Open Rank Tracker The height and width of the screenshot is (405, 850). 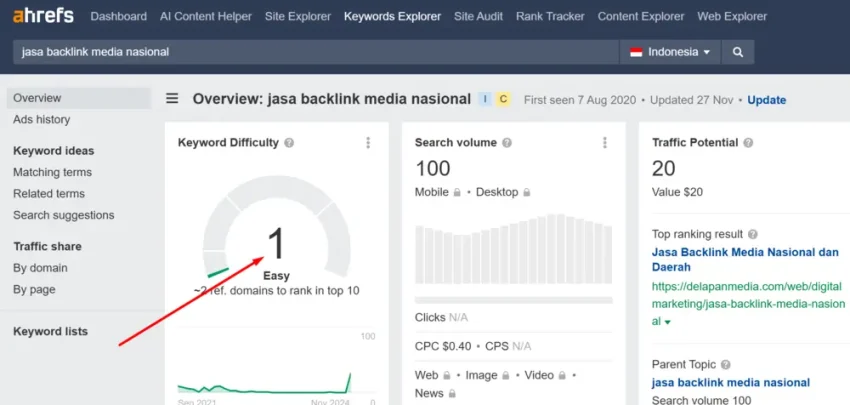550,16
